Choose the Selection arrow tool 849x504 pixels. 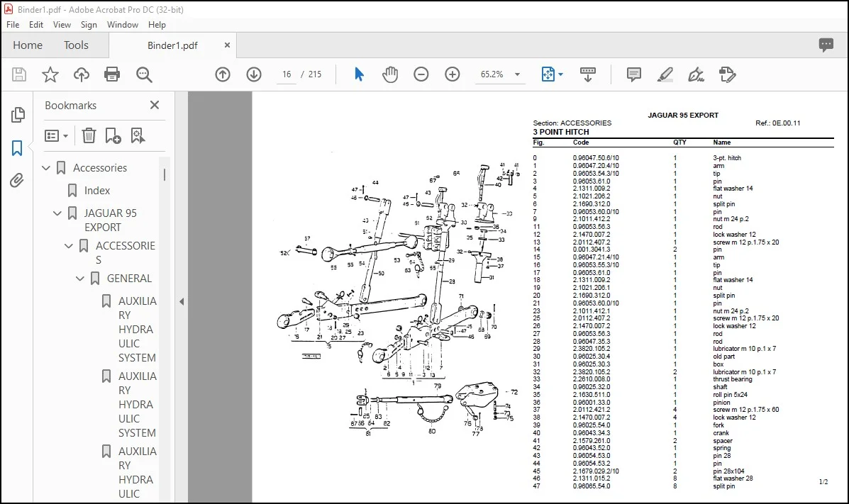coord(359,74)
